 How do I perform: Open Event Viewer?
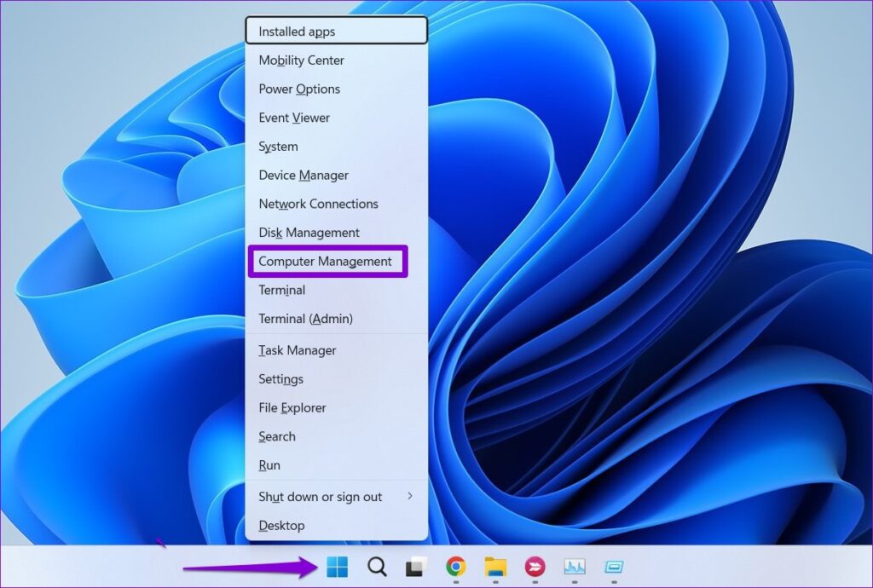pyautogui.click(x=294, y=118)
